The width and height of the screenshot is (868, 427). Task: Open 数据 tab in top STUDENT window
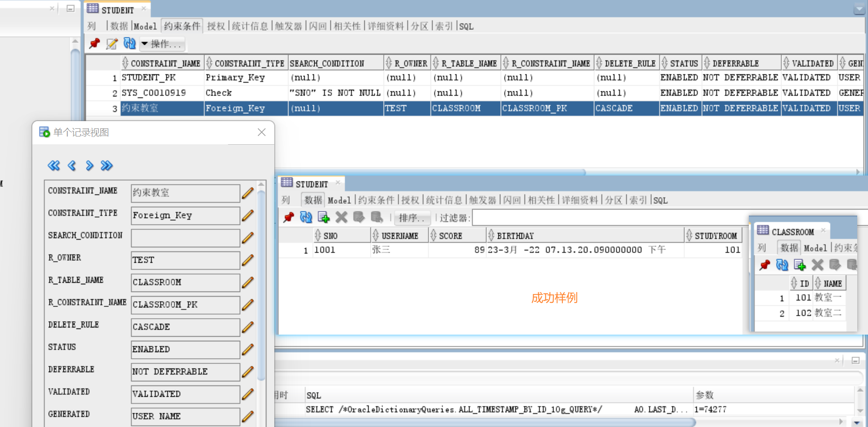coord(119,26)
